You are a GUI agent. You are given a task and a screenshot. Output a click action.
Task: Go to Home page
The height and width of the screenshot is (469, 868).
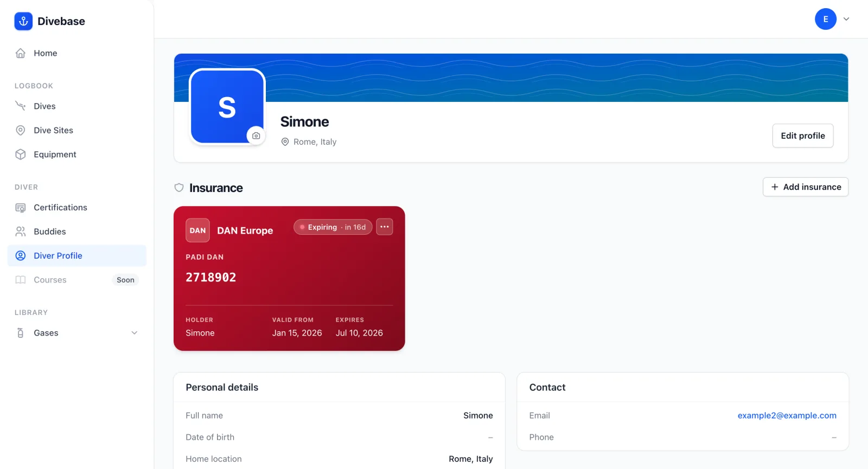point(77,53)
